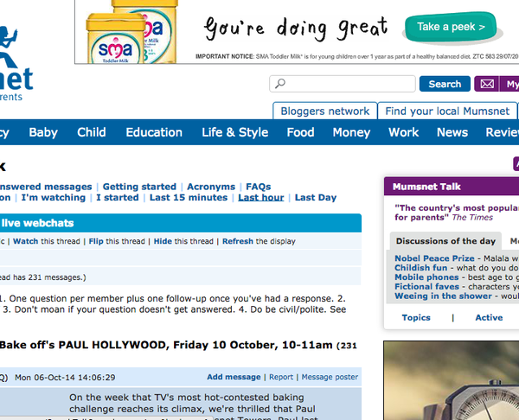This screenshot has width=519, height=420.
Task: Open Nobel Peace Prize discussion
Action: coord(434,258)
